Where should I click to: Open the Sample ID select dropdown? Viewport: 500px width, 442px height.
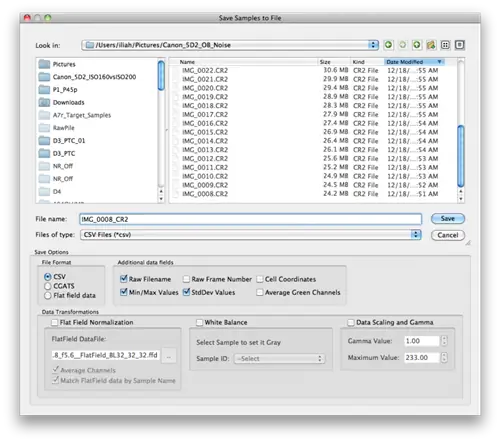coord(279,359)
